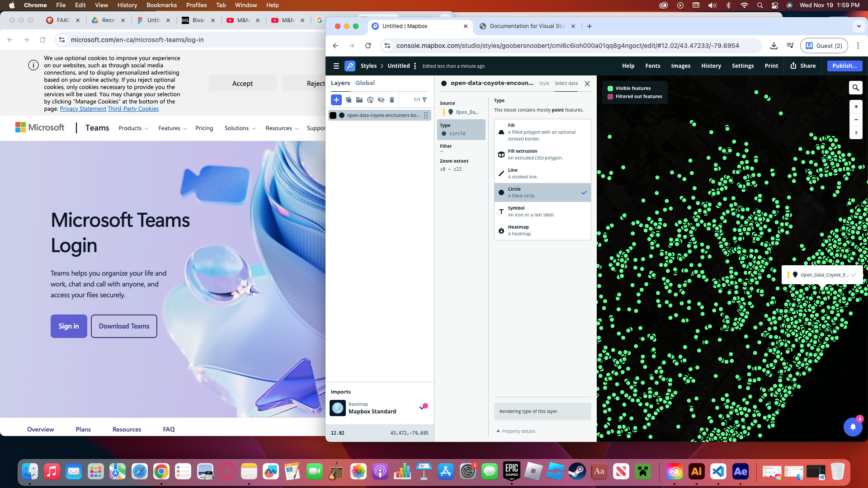Open Mapbox Standard basemap import
The height and width of the screenshot is (488, 868).
click(372, 408)
